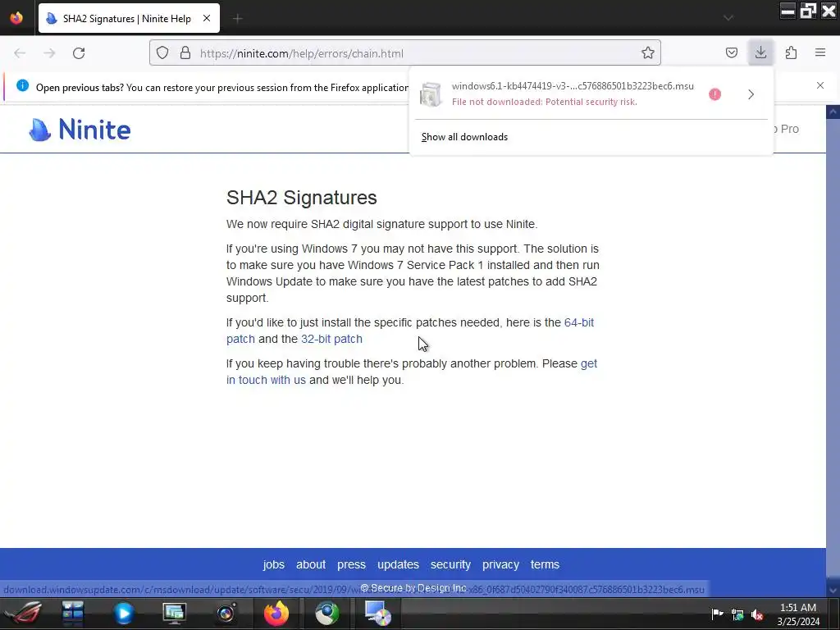This screenshot has height=630, width=840.
Task: Open the camera lens taskbar icon
Action: click(x=226, y=614)
